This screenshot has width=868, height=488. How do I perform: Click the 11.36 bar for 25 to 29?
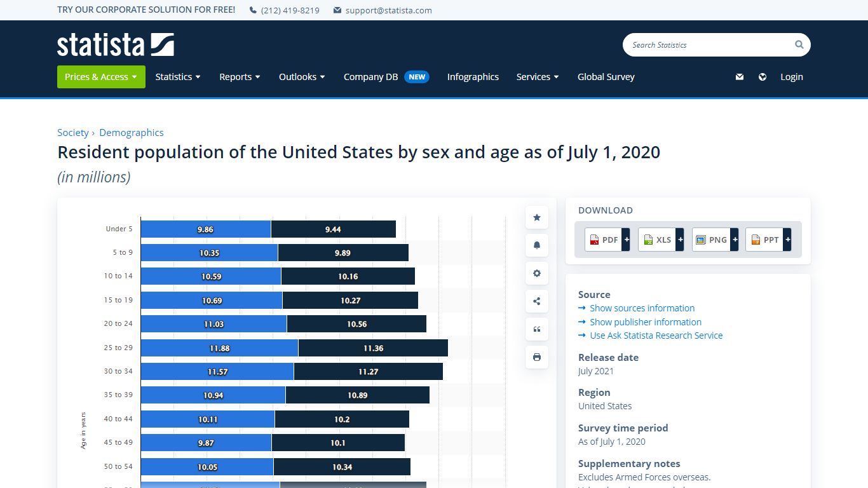[x=373, y=348]
